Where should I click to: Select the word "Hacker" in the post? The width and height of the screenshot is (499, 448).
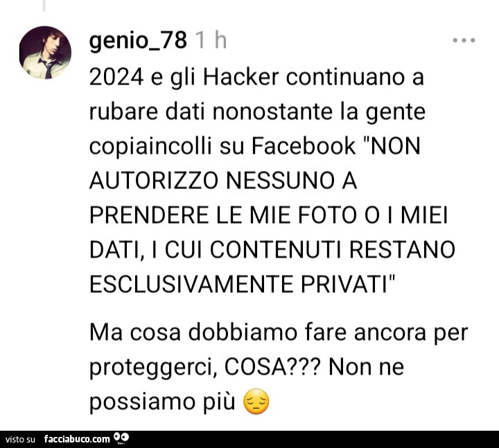coord(241,78)
